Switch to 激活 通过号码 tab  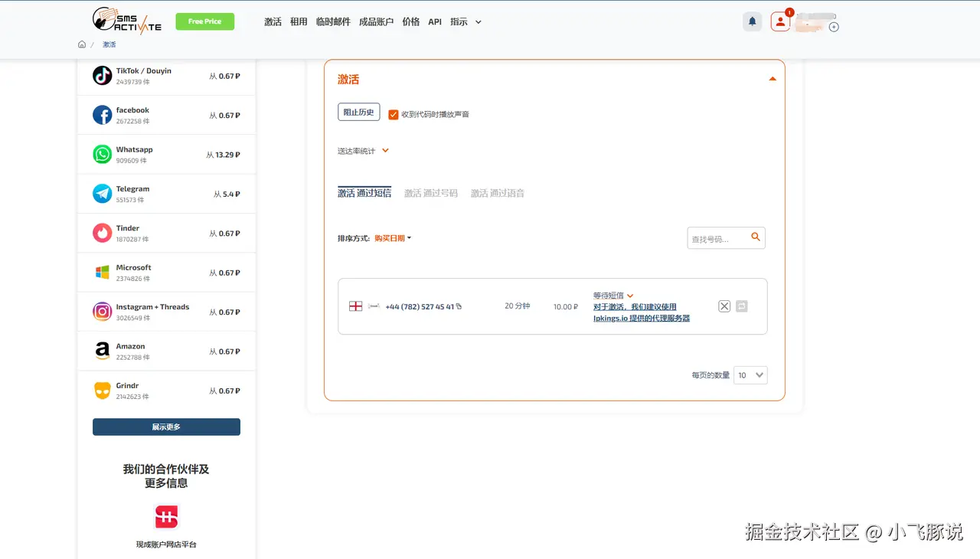[431, 193]
